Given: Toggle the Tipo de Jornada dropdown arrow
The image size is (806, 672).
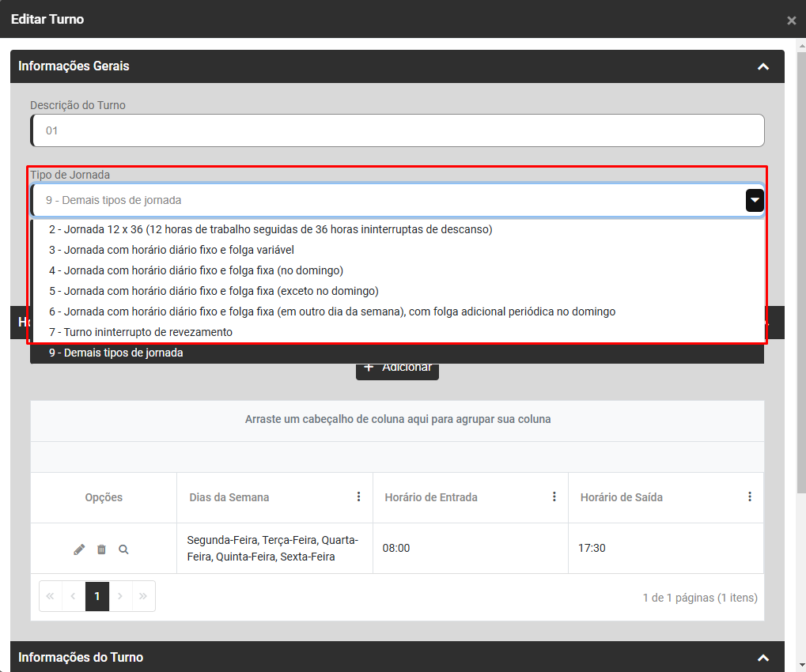Looking at the screenshot, I should tap(755, 201).
